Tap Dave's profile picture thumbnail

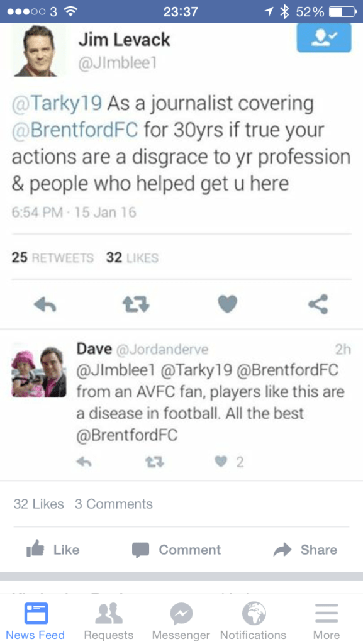coord(38,371)
